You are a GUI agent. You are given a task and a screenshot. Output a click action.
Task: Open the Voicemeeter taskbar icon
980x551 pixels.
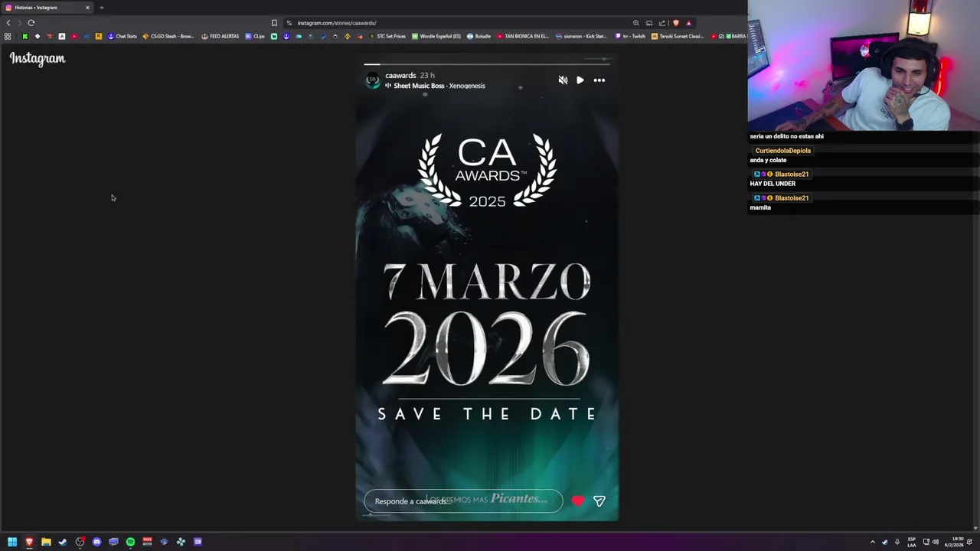(147, 542)
